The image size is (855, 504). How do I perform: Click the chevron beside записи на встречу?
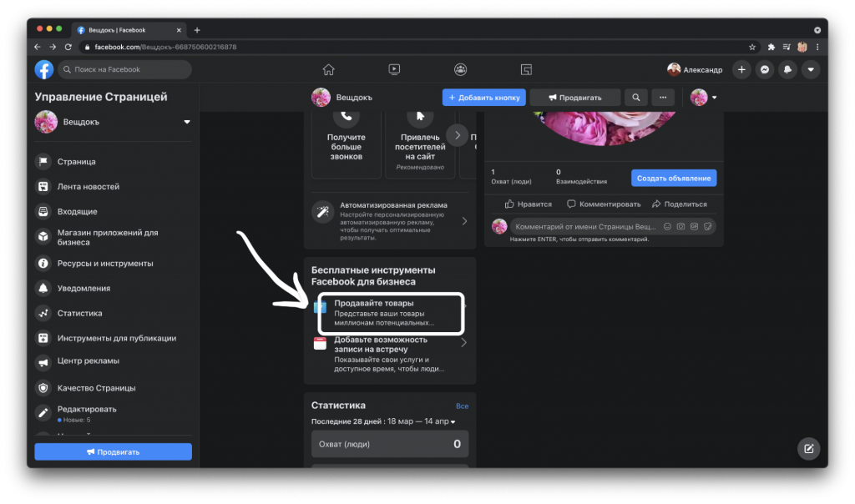pos(463,343)
